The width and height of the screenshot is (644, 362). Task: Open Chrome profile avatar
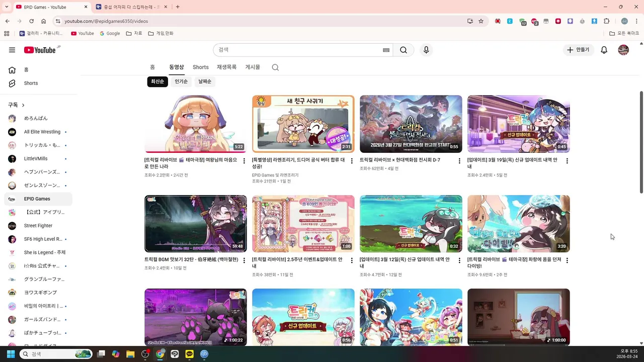tap(624, 21)
